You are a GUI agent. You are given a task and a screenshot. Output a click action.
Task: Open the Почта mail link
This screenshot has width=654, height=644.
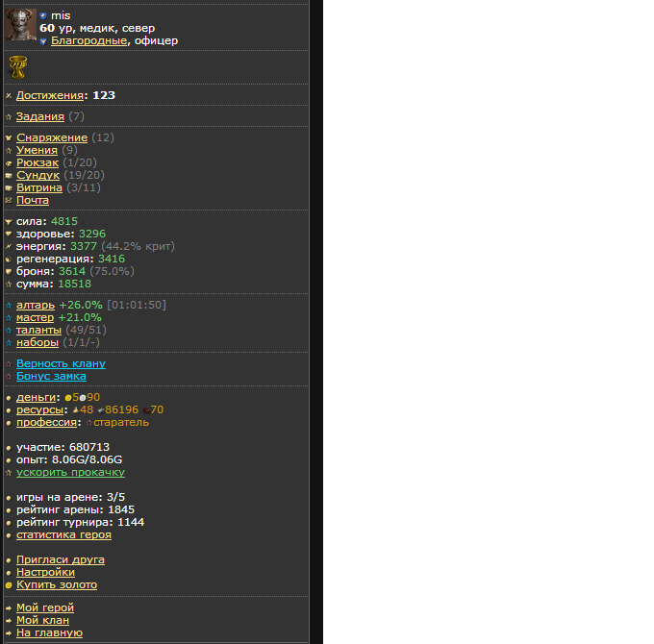[x=33, y=200]
